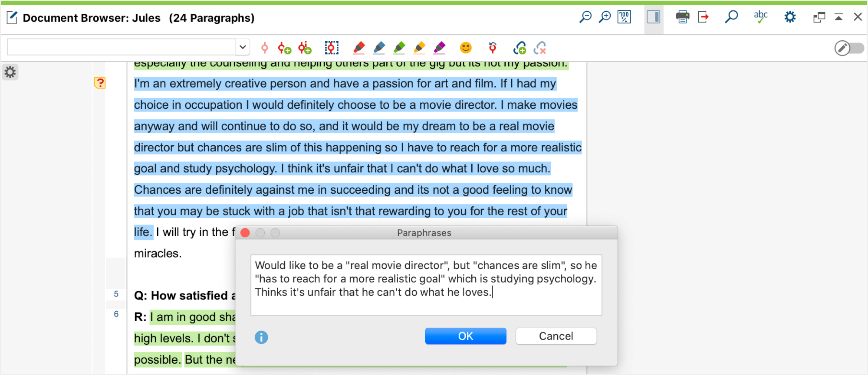Open Document Browser settings gear

pos(790,17)
